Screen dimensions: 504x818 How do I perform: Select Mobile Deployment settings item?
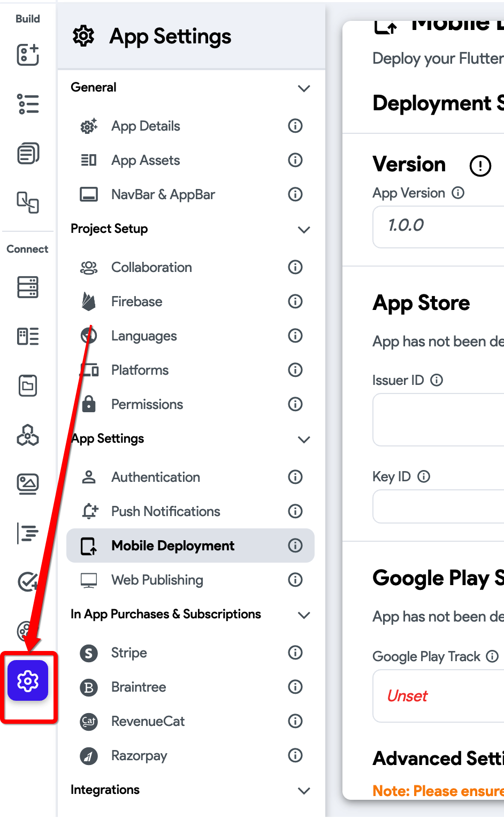pyautogui.click(x=190, y=546)
